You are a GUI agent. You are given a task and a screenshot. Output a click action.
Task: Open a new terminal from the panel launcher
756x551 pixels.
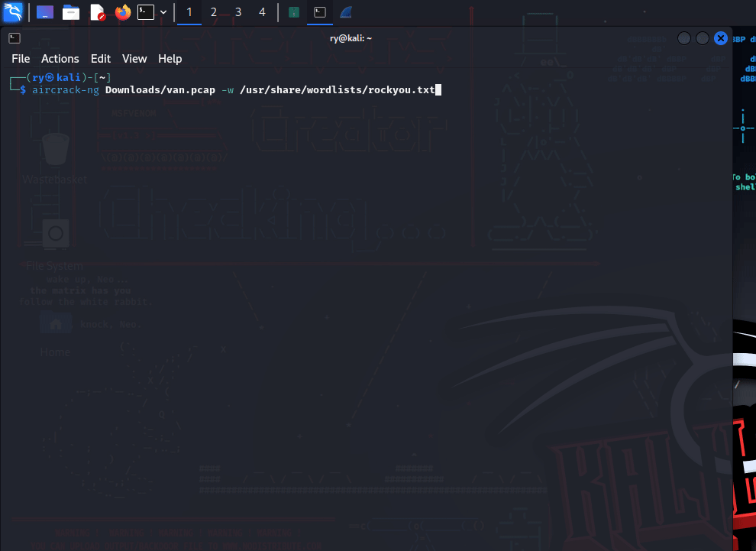pos(146,12)
